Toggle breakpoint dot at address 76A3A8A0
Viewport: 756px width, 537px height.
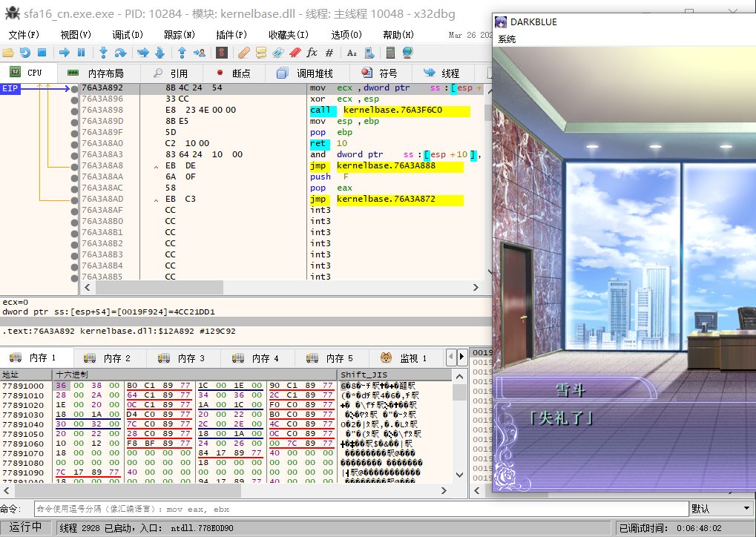coord(74,144)
